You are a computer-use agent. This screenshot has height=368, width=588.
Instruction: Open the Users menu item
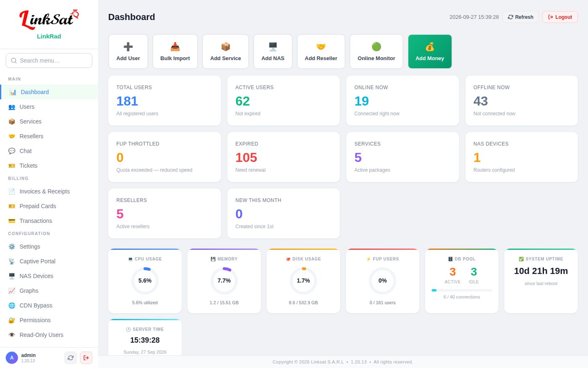[x=49, y=107]
